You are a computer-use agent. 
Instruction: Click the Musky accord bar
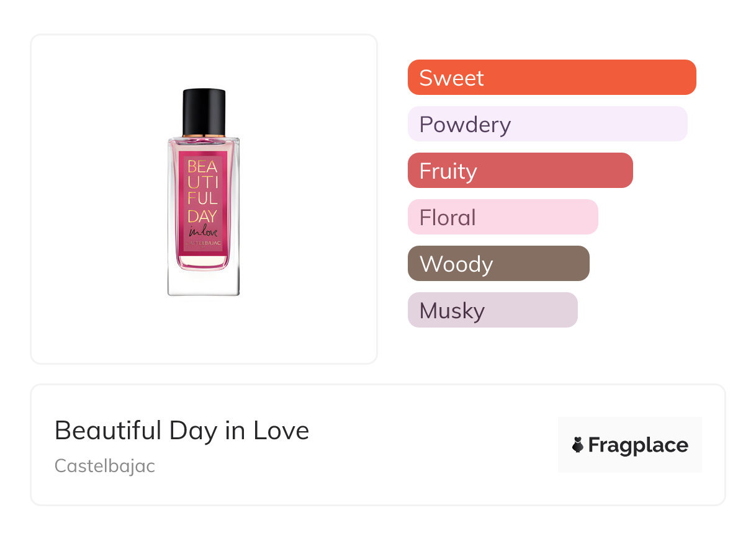[492, 310]
